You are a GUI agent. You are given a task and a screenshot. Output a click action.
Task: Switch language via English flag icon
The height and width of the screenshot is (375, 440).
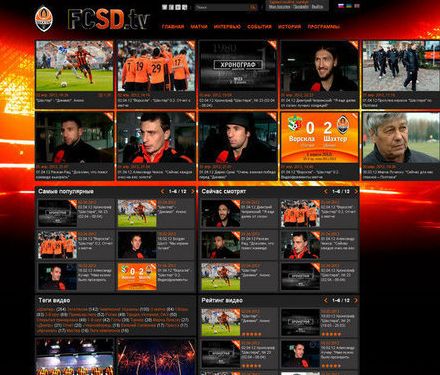pyautogui.click(x=357, y=6)
